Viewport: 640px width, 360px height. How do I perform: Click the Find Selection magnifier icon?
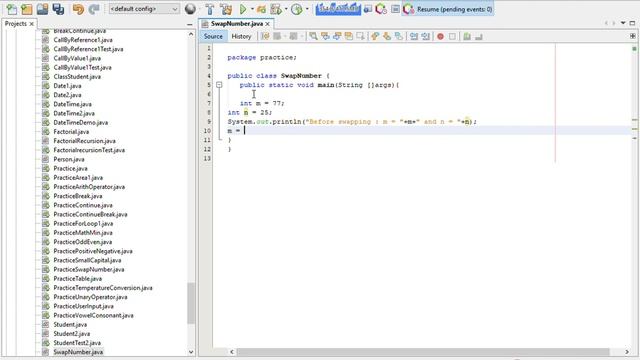tap(313, 36)
